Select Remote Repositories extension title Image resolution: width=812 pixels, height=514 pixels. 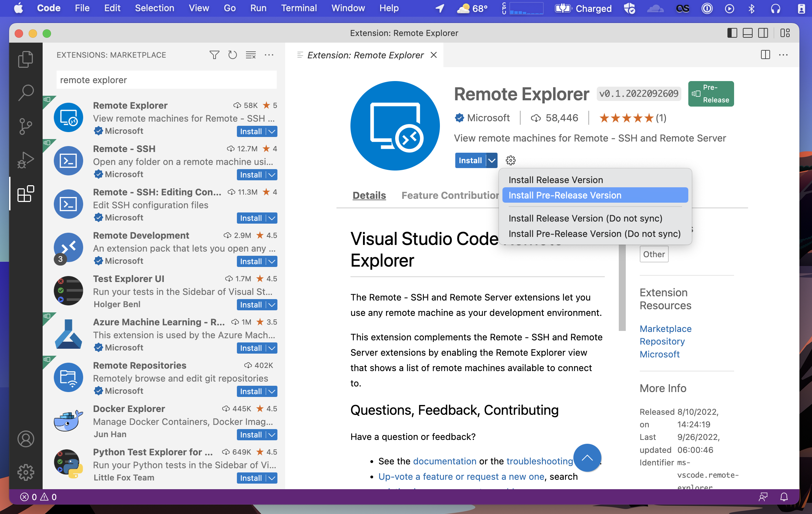140,365
